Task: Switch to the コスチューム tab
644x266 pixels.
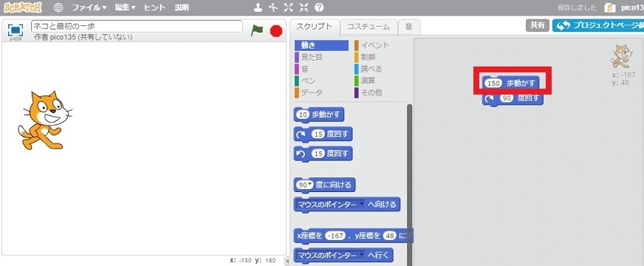Action: [369, 27]
